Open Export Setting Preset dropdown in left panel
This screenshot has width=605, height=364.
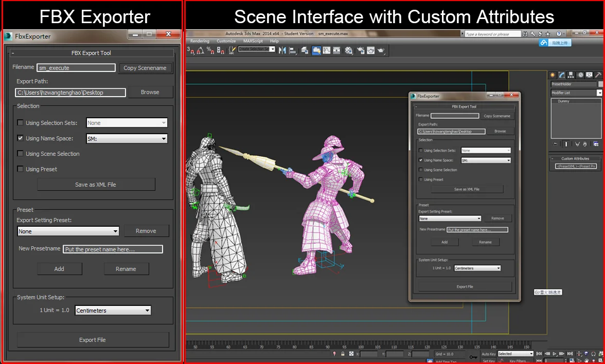68,231
